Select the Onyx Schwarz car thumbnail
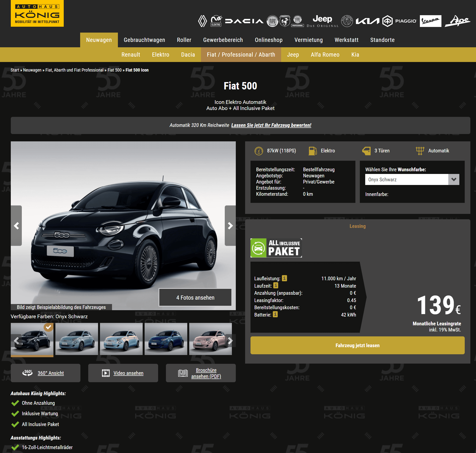This screenshot has height=453, width=476. pyautogui.click(x=32, y=339)
